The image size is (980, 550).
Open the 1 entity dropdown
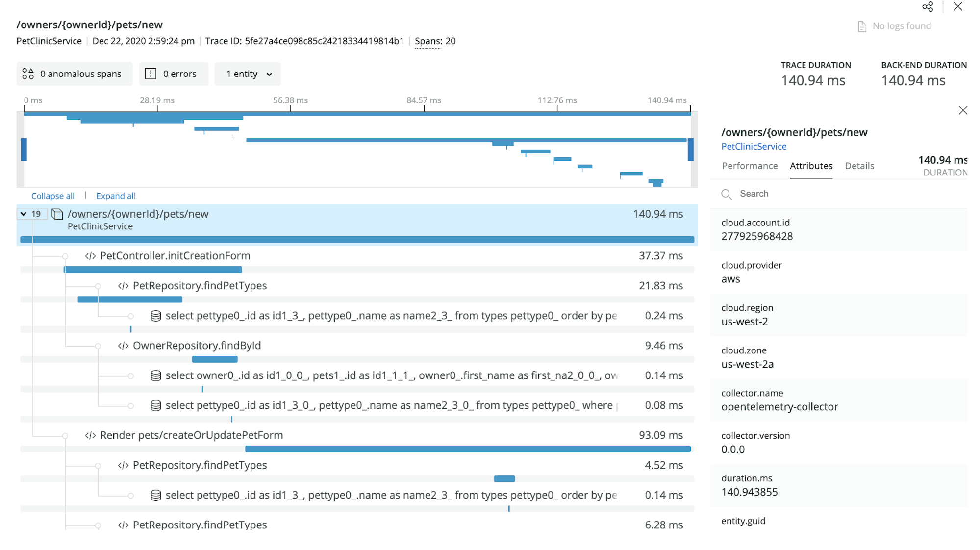tap(248, 74)
